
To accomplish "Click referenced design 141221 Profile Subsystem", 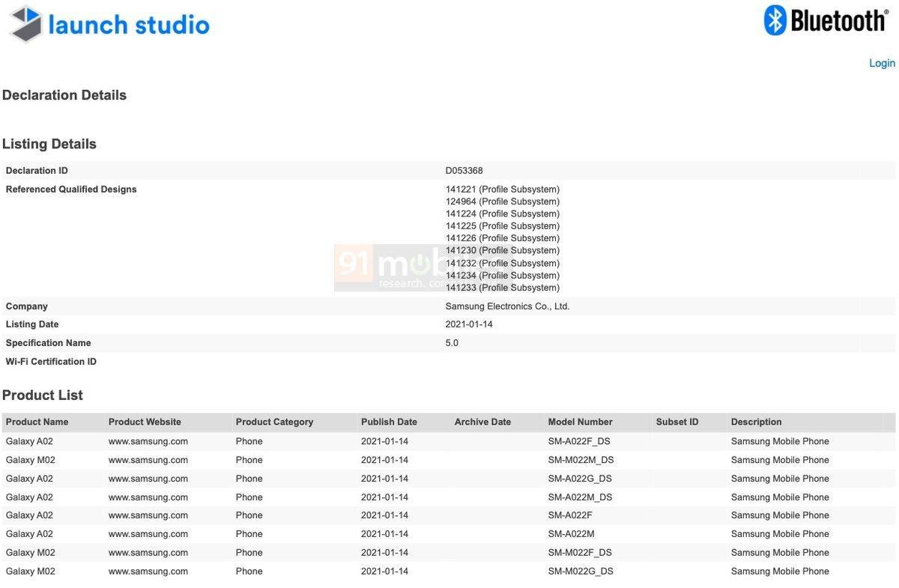I will (502, 190).
